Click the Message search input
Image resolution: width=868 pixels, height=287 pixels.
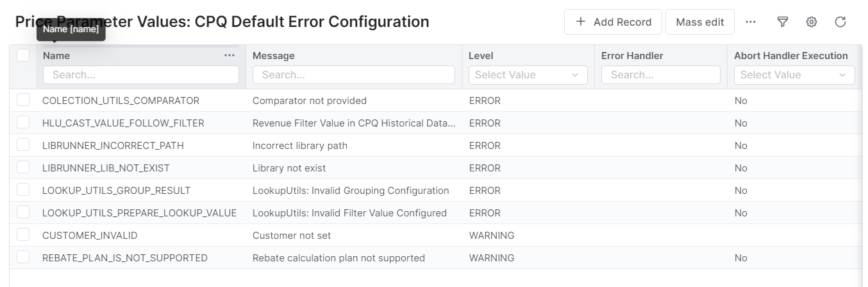point(353,74)
